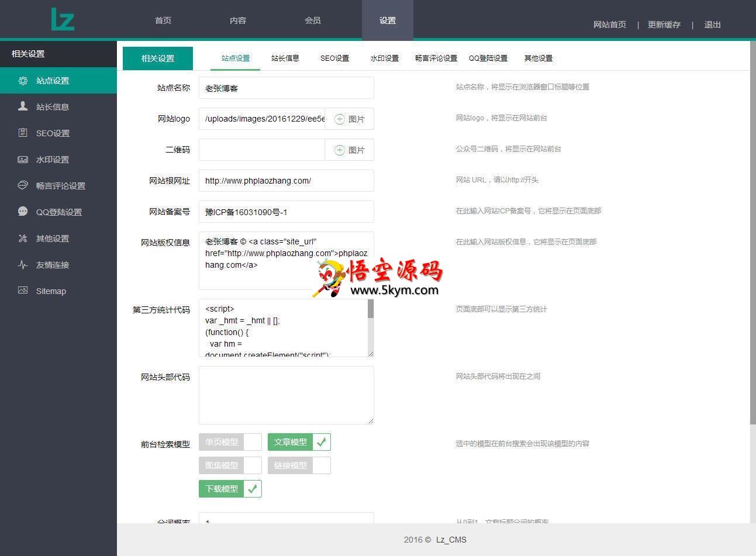
Task: Disable the 文章模型 search model
Action: coord(299,442)
